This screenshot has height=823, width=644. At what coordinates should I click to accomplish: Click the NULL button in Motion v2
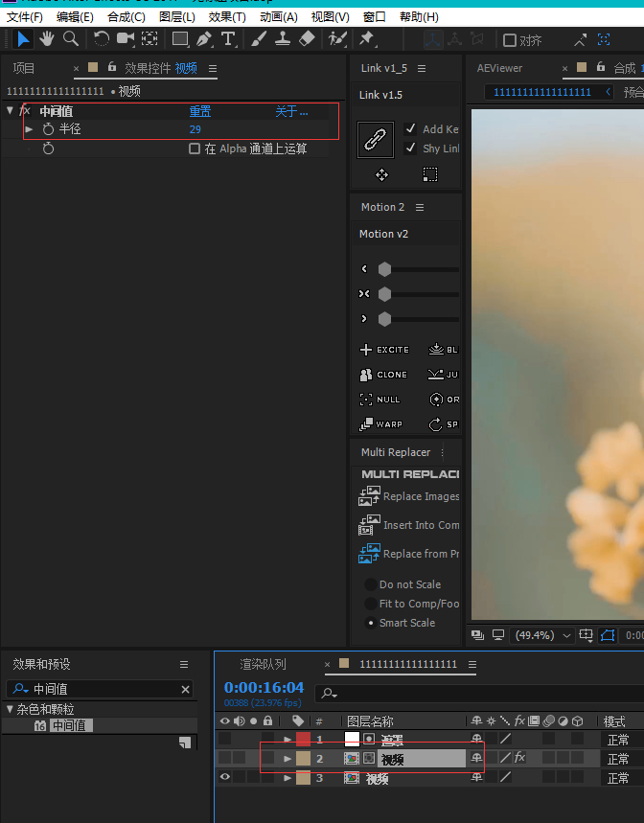tap(380, 400)
